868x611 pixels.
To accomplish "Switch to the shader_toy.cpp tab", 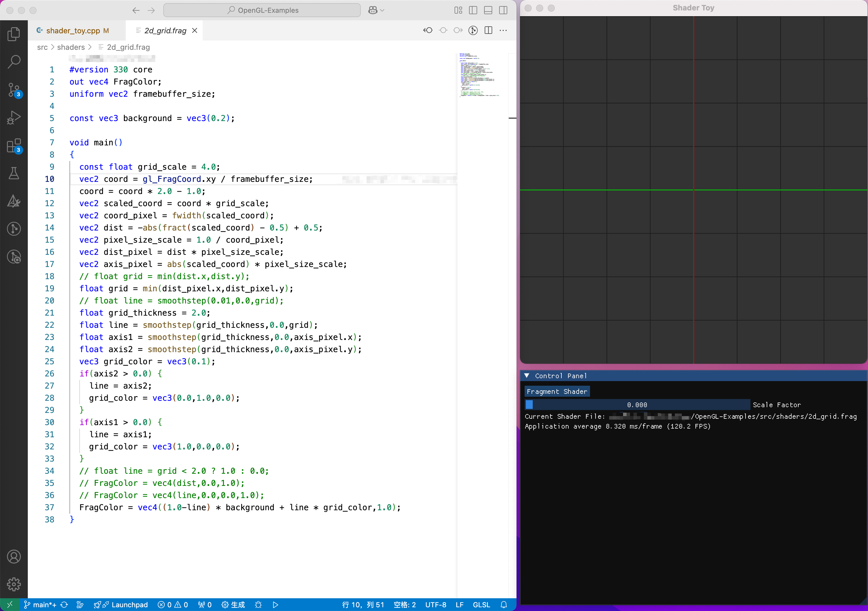I will tap(73, 31).
